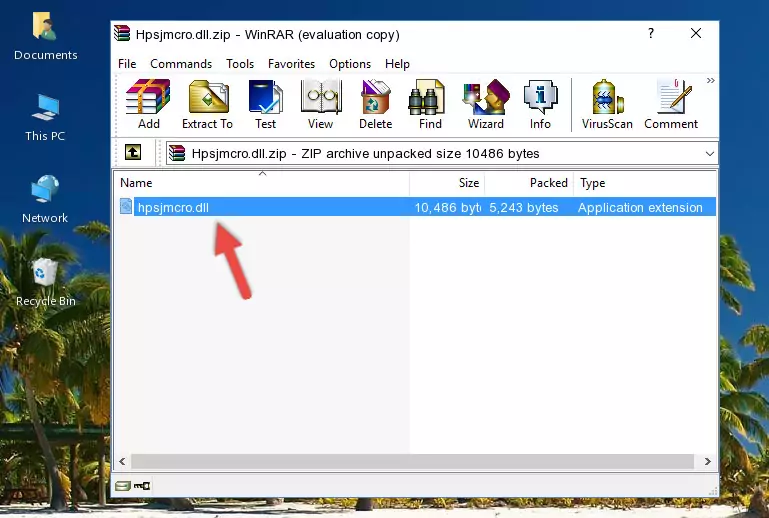
Task: Open Extract To tool
Action: (207, 104)
